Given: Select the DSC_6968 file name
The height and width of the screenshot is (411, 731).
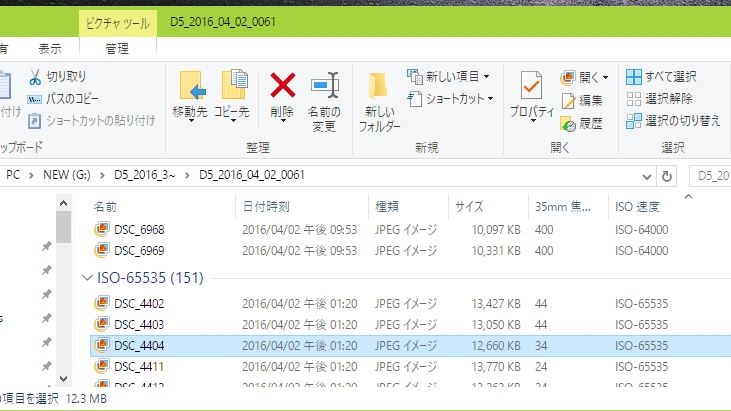Looking at the screenshot, I should (x=139, y=230).
